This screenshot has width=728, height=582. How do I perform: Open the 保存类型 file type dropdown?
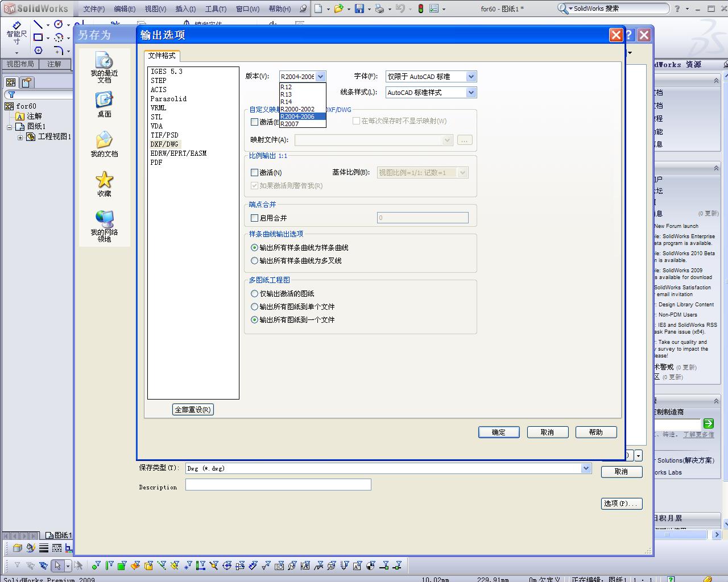[388, 468]
